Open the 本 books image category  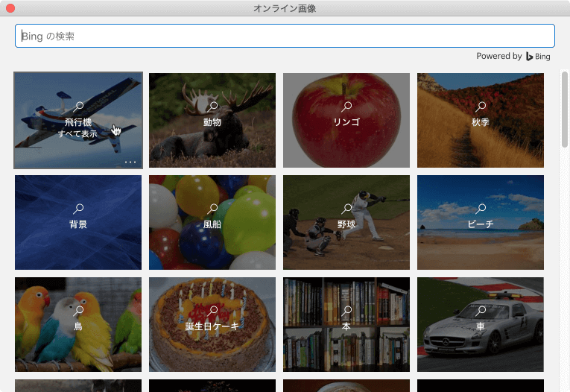[x=346, y=324]
